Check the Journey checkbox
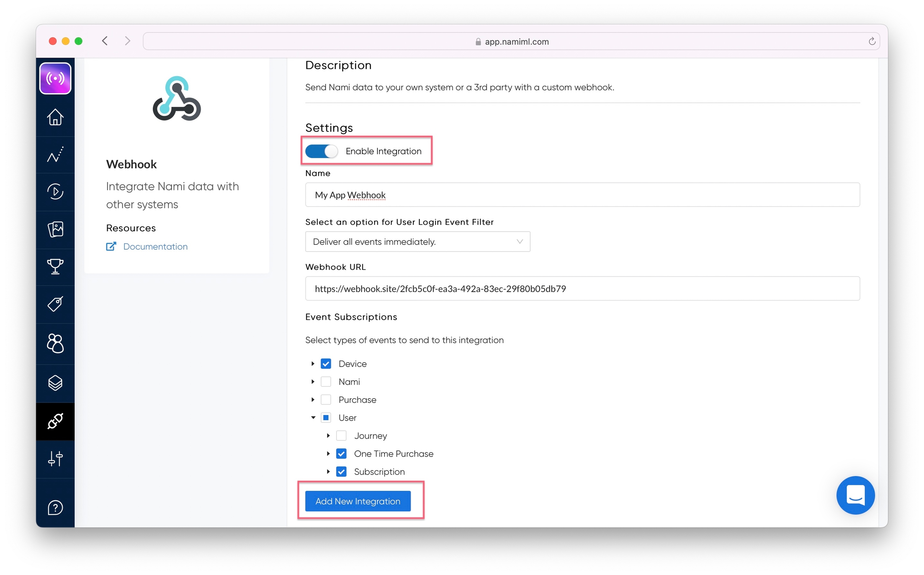The width and height of the screenshot is (924, 575). [341, 436]
